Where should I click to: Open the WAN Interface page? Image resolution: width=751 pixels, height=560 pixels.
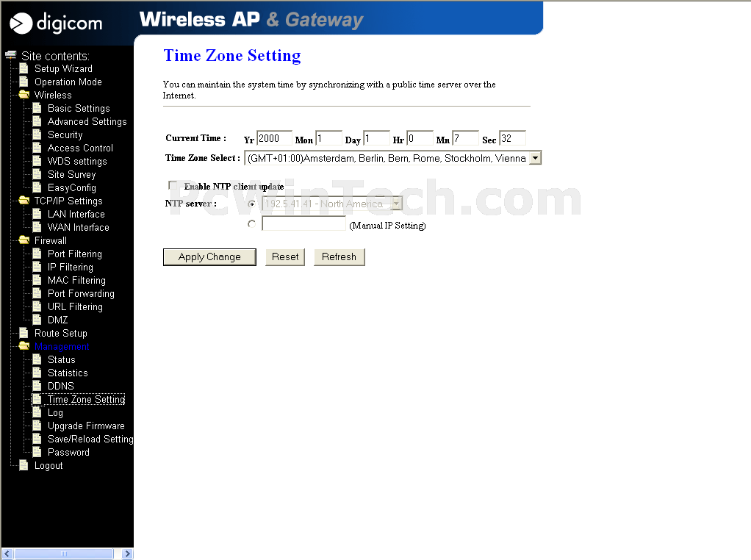(79, 228)
